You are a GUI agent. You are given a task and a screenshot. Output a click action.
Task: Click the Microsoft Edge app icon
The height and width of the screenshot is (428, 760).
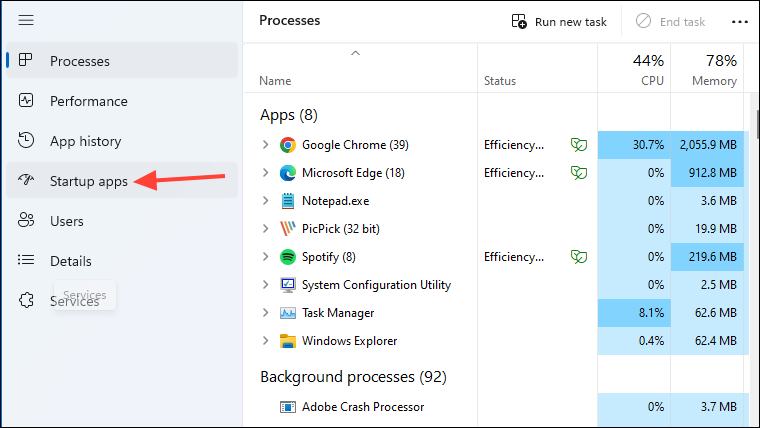(288, 173)
